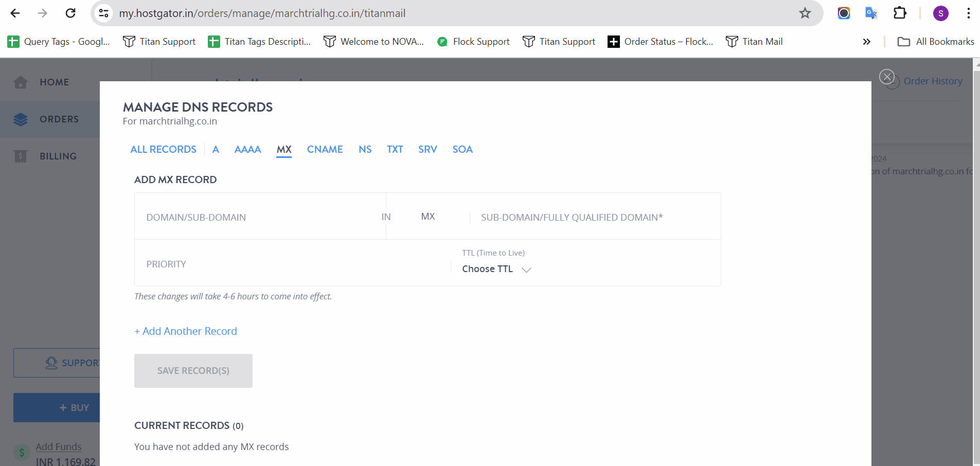Switch to the ALL RECORDS tab
The height and width of the screenshot is (466, 980).
click(x=163, y=149)
